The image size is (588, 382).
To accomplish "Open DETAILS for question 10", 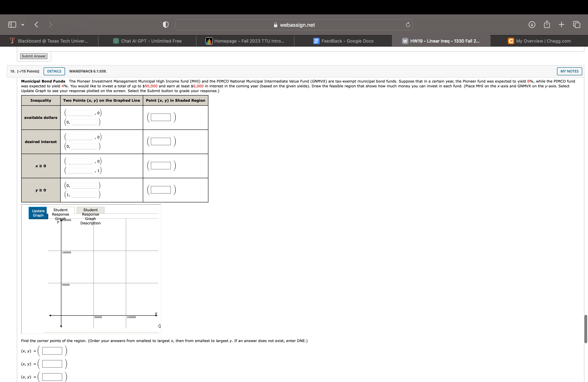I will [54, 71].
